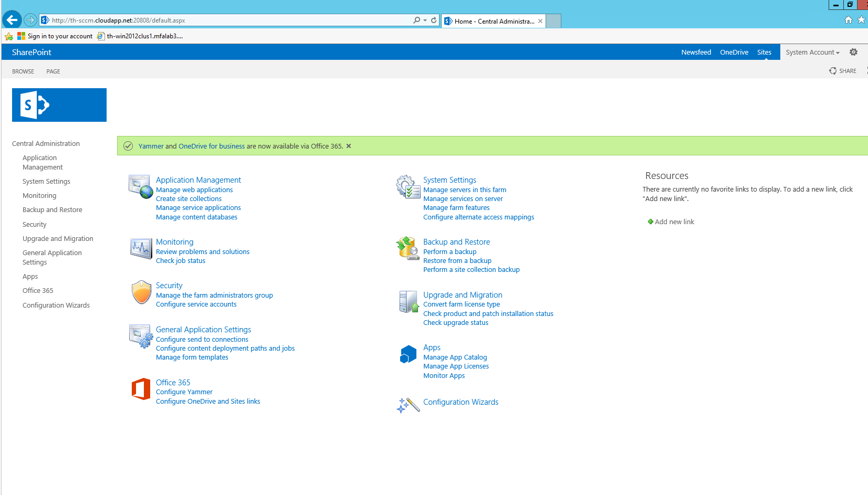Viewport: 868px width, 495px height.
Task: Click the System Settings gear icon
Action: click(408, 187)
